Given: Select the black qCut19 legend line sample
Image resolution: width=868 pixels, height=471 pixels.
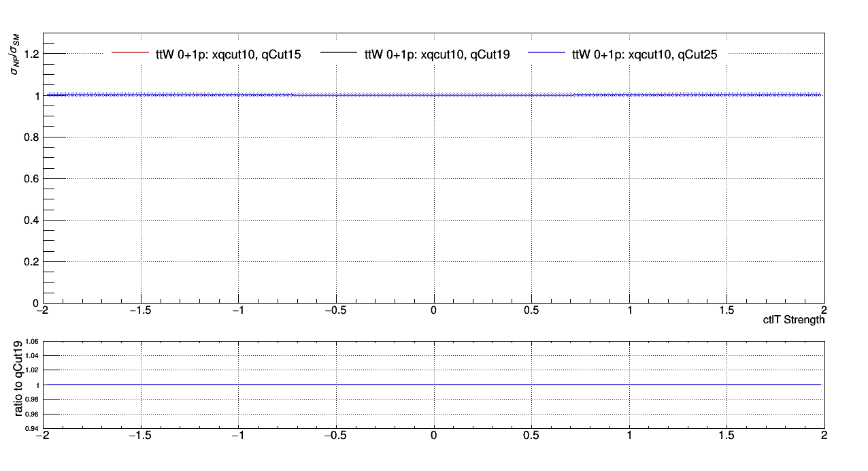Looking at the screenshot, I should (x=338, y=52).
